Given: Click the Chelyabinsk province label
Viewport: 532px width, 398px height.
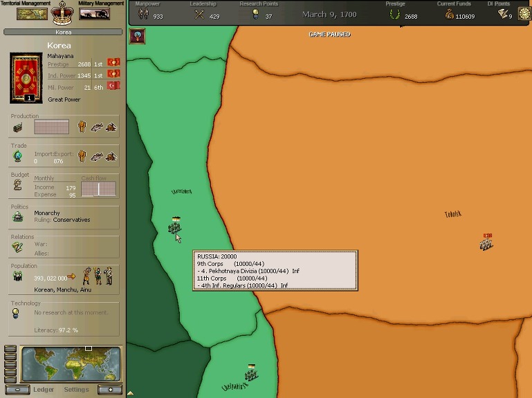Looking at the screenshot, I should coord(235,386).
